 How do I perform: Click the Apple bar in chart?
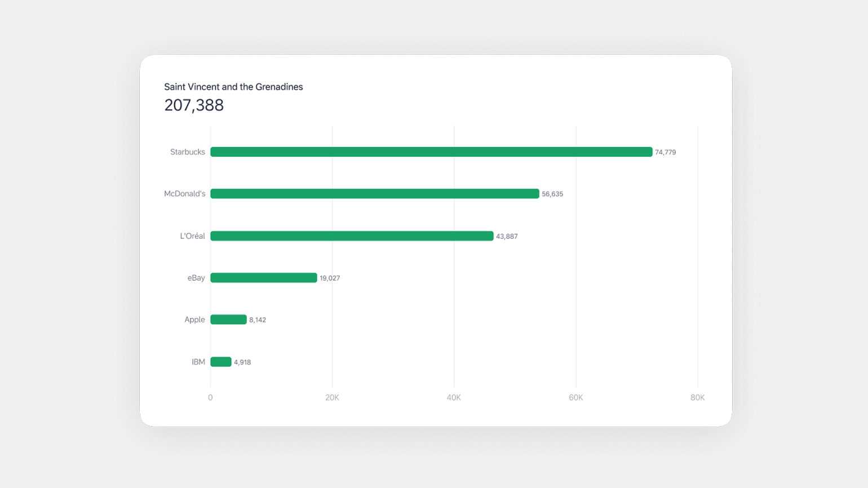coord(228,320)
